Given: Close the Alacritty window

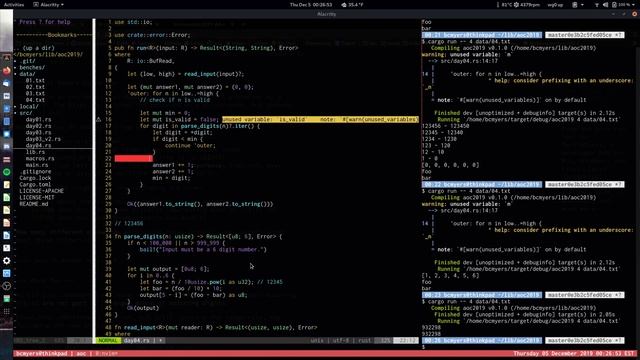Looking at the screenshot, I should (x=634, y=14).
